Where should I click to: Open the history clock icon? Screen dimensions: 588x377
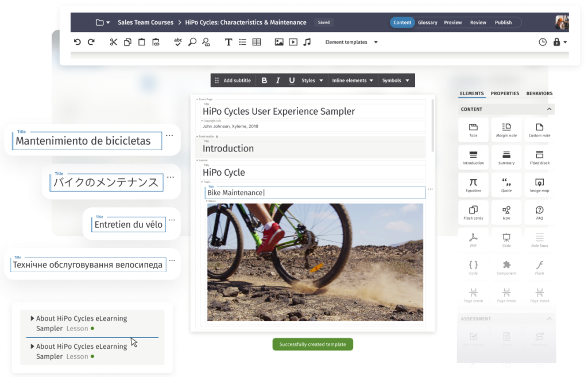543,42
